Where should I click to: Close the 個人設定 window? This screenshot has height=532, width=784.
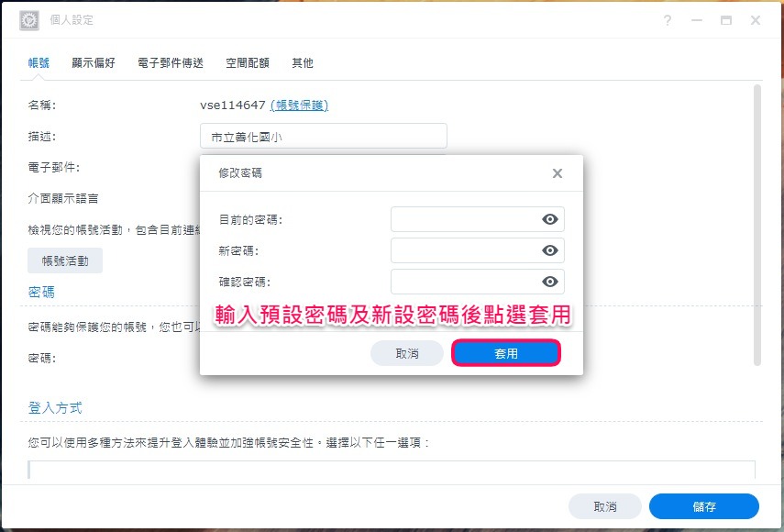(756, 20)
